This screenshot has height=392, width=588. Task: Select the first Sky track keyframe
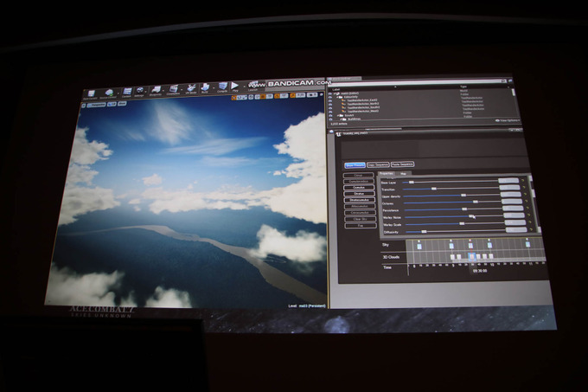coord(419,247)
